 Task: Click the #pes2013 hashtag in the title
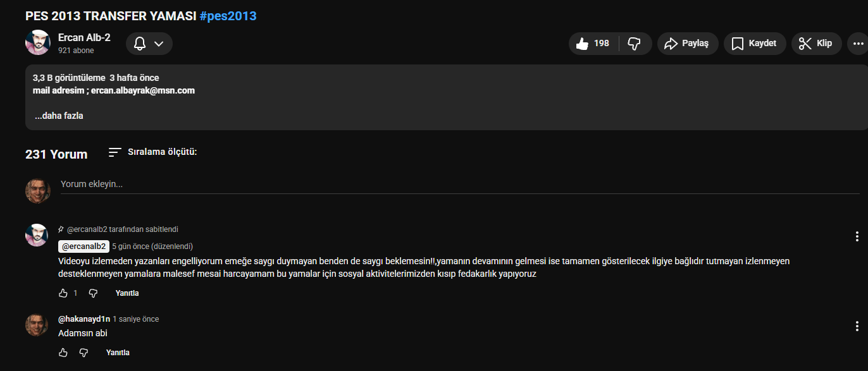pyautogui.click(x=228, y=16)
